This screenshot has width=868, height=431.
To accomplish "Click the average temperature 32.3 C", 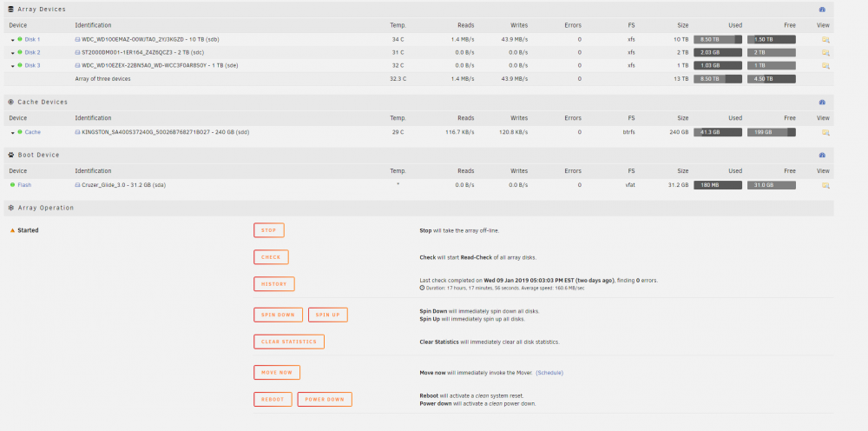I will pos(398,79).
